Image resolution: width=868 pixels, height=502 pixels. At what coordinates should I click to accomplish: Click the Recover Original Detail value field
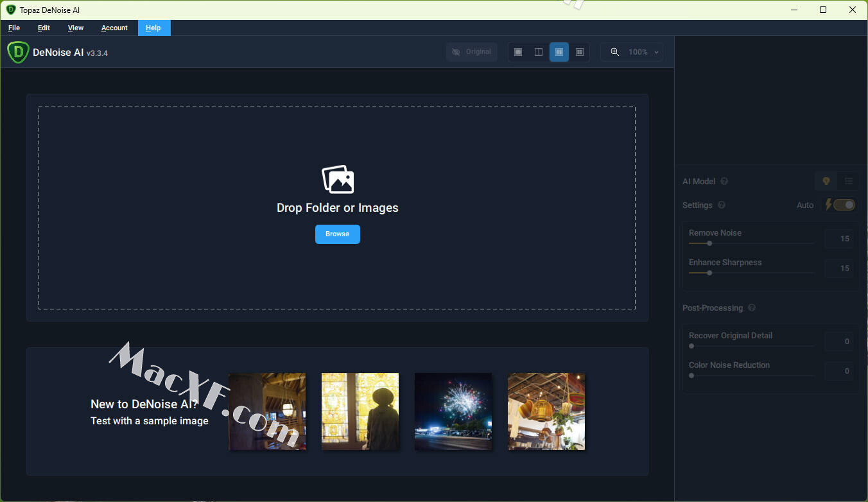pos(839,342)
